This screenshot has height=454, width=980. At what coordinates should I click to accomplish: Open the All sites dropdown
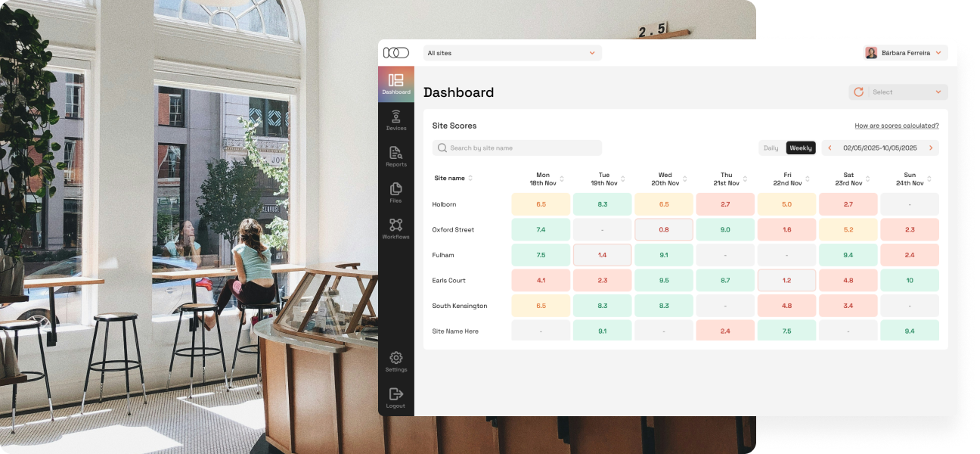tap(513, 53)
